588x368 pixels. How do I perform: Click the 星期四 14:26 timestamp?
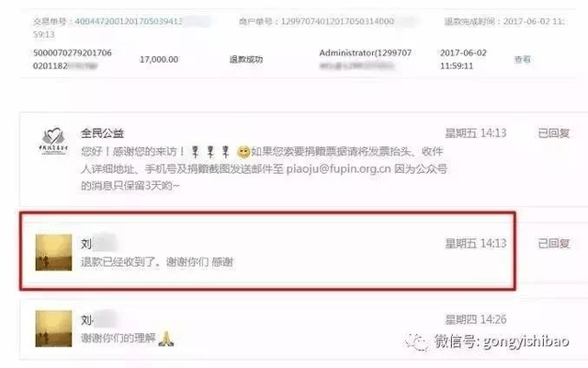[x=476, y=319]
